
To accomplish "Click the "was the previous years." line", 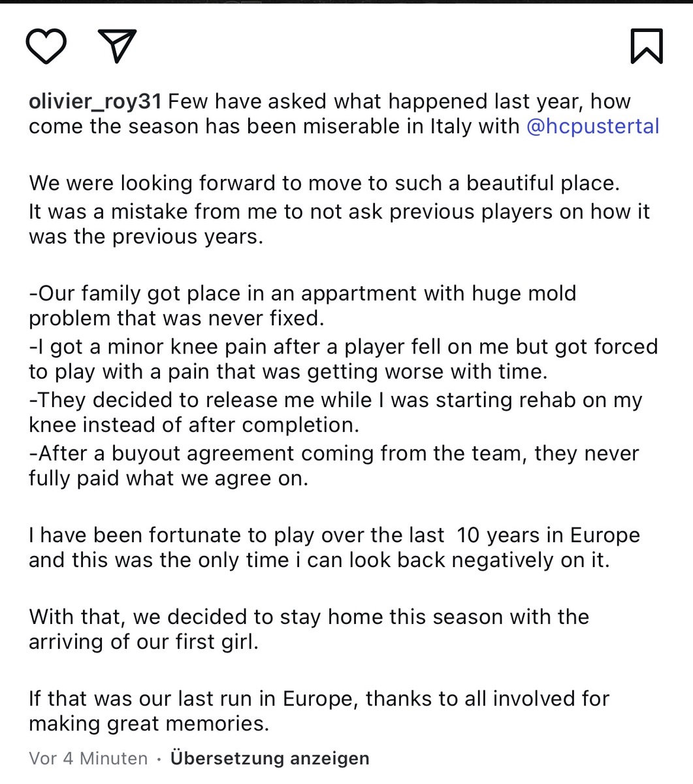I will [x=146, y=236].
